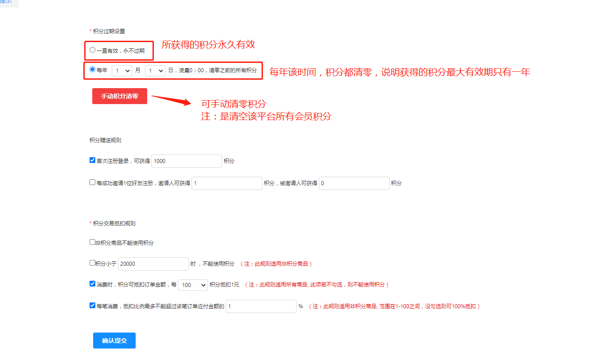
Task: Uncheck the 首次注册登录 checkbox
Action: pos(92,160)
